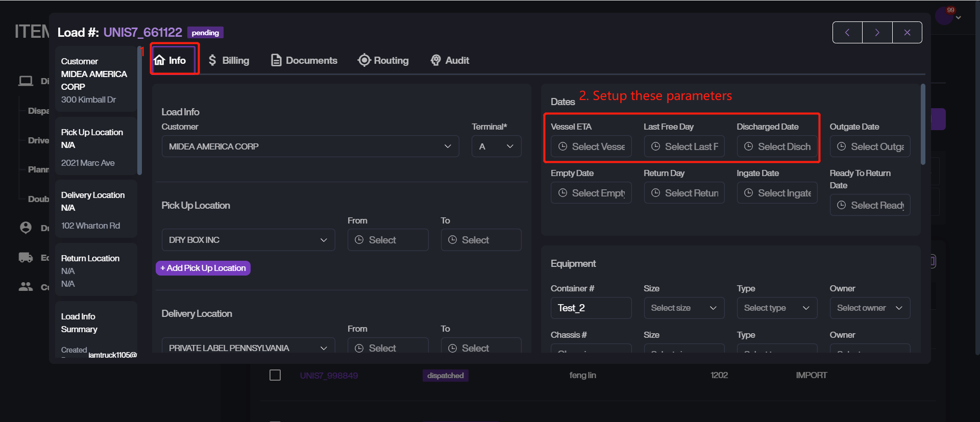Image resolution: width=980 pixels, height=422 pixels.
Task: Click the Container # field containing Test_2
Action: [591, 308]
